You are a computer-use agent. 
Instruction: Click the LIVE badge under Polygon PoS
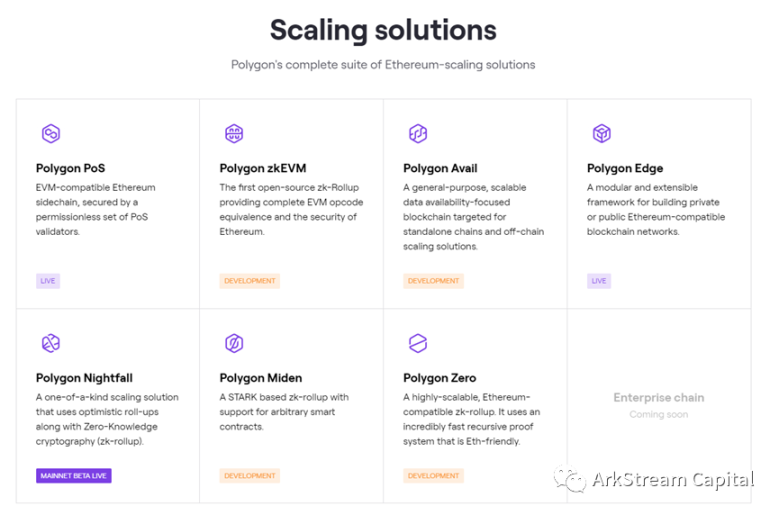point(48,281)
